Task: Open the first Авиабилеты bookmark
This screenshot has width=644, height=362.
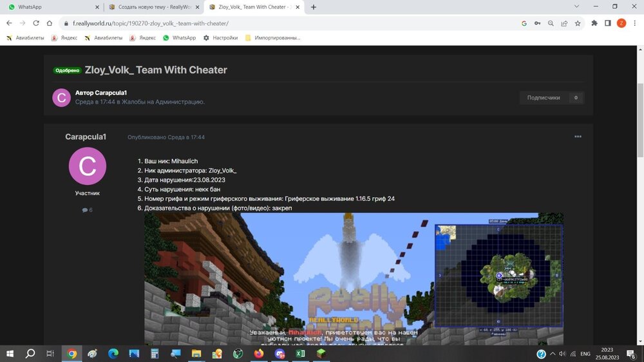Action: click(25, 38)
